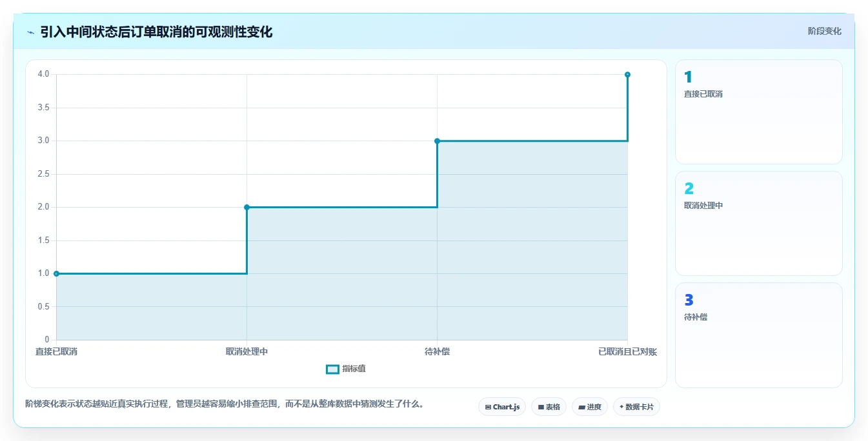Click the x-axis label 已取消且已对账
Screen dimensions: 868x441
627,351
